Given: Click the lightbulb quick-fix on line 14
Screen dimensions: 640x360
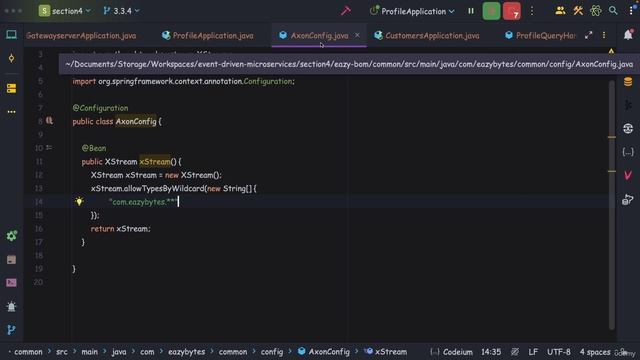Looking at the screenshot, I should coord(79,202).
